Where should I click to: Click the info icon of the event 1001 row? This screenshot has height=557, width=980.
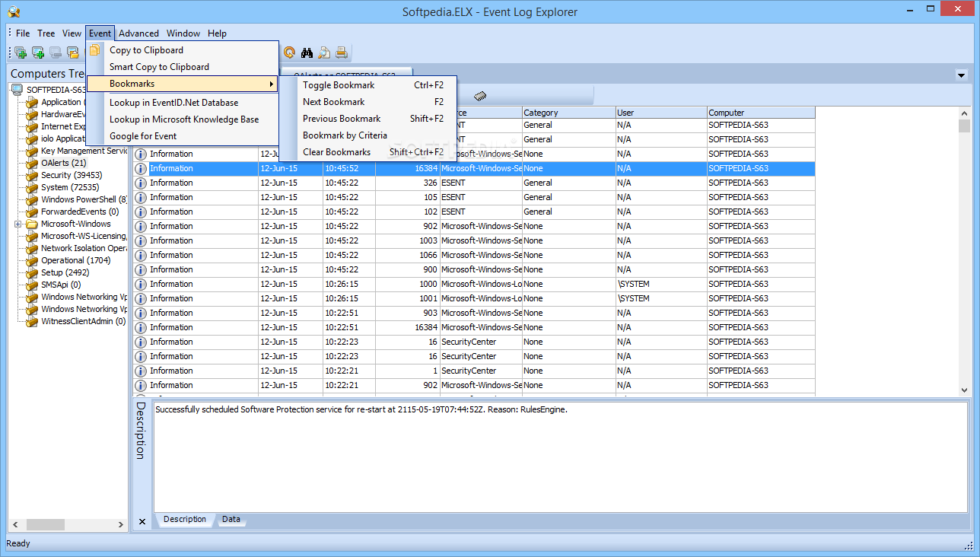coord(141,298)
